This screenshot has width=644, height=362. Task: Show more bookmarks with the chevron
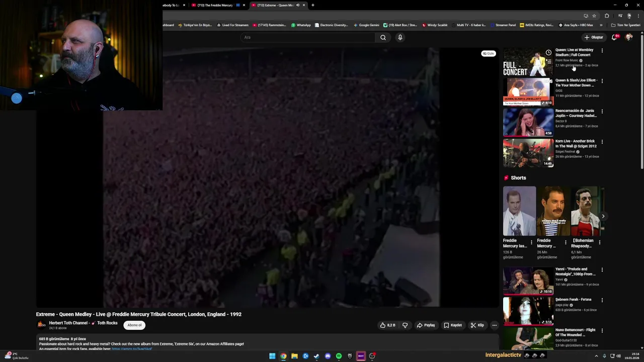[x=601, y=25]
